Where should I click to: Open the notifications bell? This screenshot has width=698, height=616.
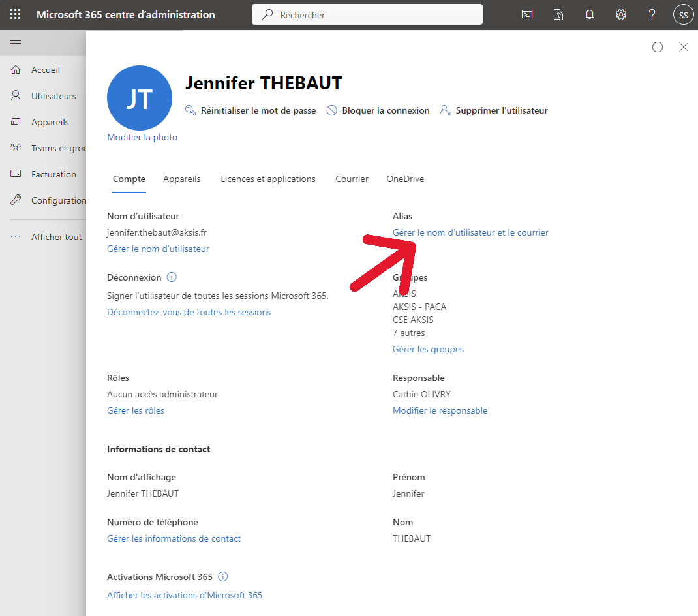click(589, 15)
